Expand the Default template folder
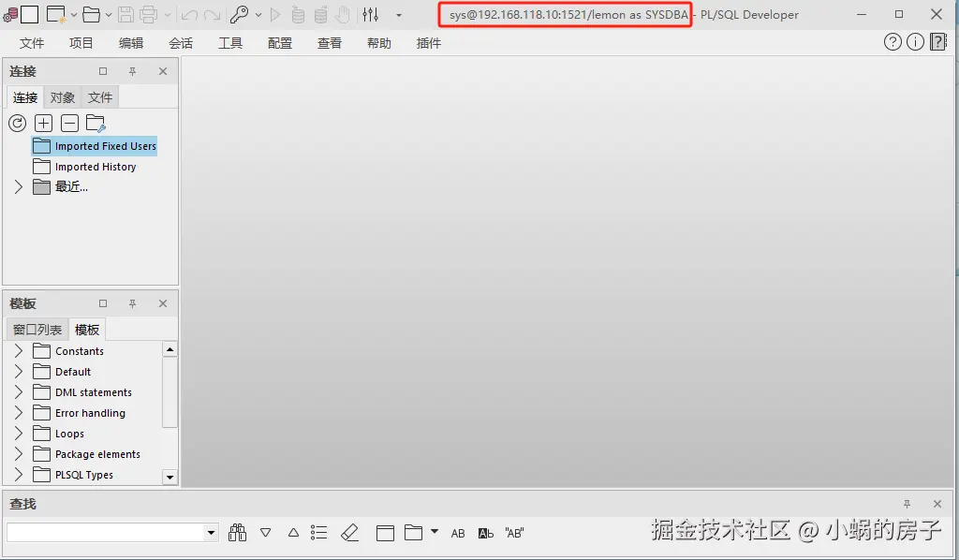 [x=19, y=372]
